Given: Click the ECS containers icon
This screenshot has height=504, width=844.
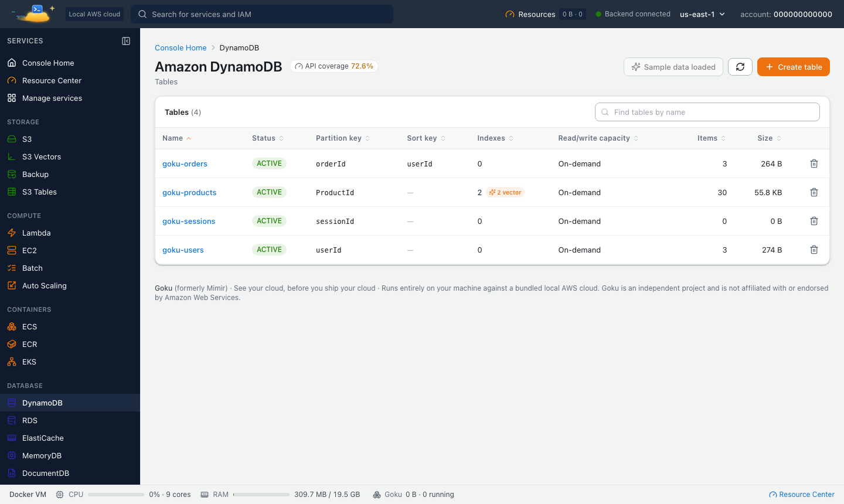Looking at the screenshot, I should coord(12,326).
